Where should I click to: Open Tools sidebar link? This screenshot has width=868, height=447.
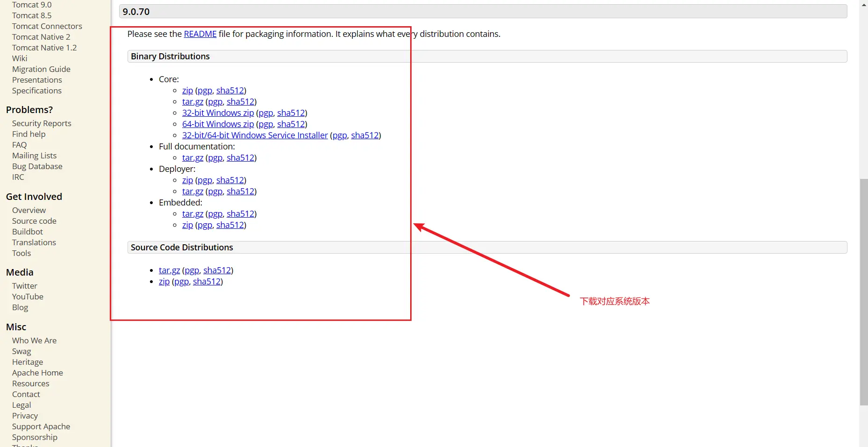[x=21, y=253]
